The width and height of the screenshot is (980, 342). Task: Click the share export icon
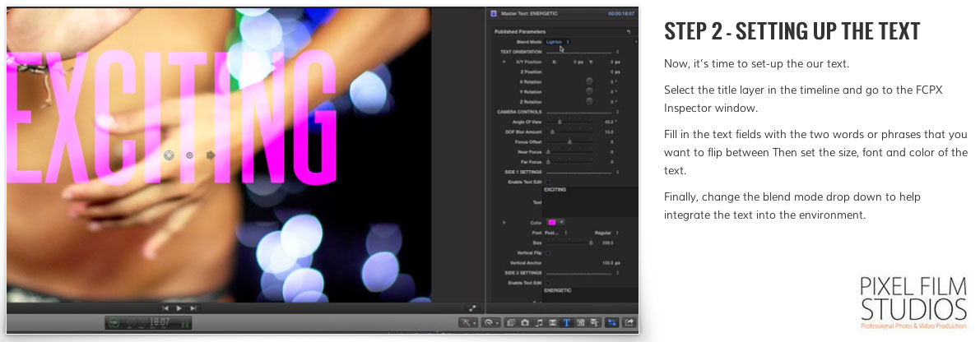pos(628,322)
